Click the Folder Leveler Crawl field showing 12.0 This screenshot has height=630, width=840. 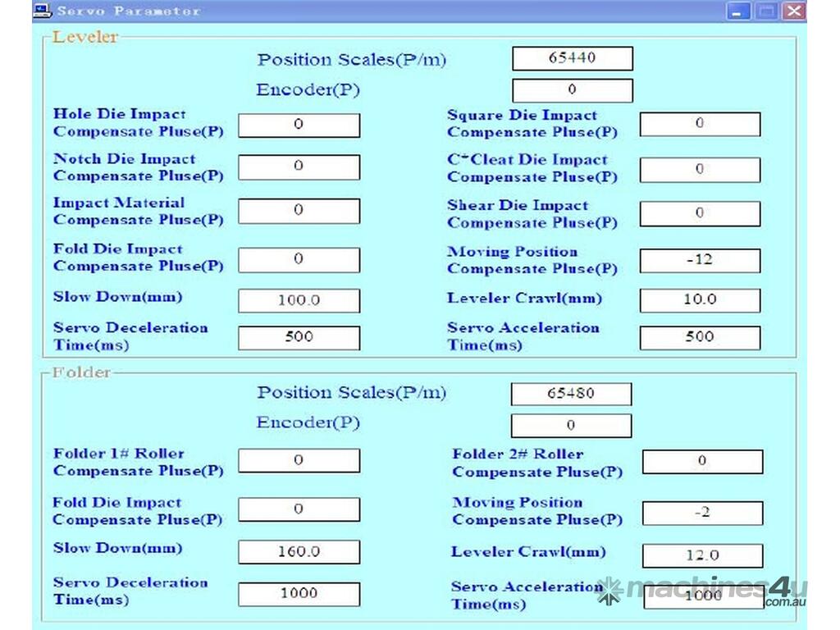[702, 555]
